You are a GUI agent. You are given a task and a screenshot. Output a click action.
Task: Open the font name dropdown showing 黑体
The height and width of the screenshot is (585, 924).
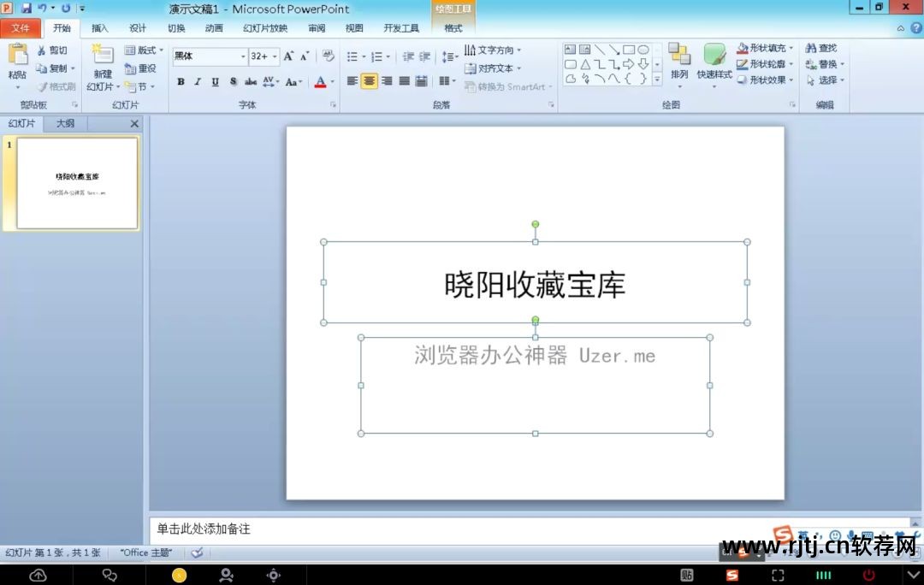[243, 56]
